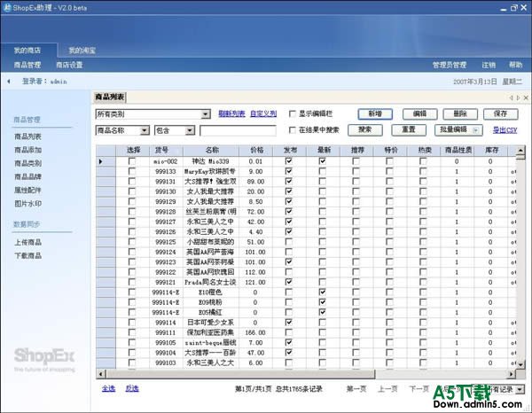Screen dimensions: 532x413
Task: Select 商品添加 in the left sidebar
Action: coord(27,150)
